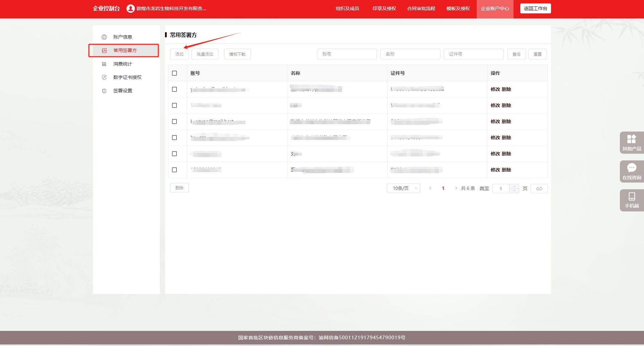Select 签署设置 in sidebar
Screen dimensions: 644x346
(x=122, y=91)
